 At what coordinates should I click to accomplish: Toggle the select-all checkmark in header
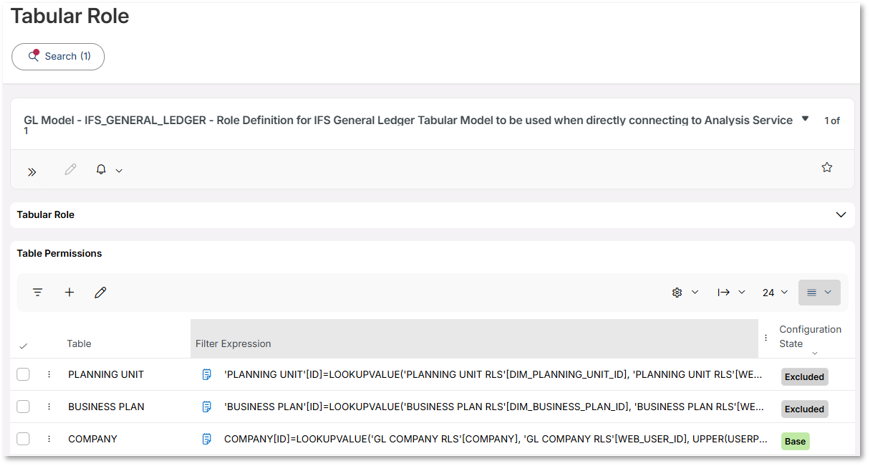point(23,346)
